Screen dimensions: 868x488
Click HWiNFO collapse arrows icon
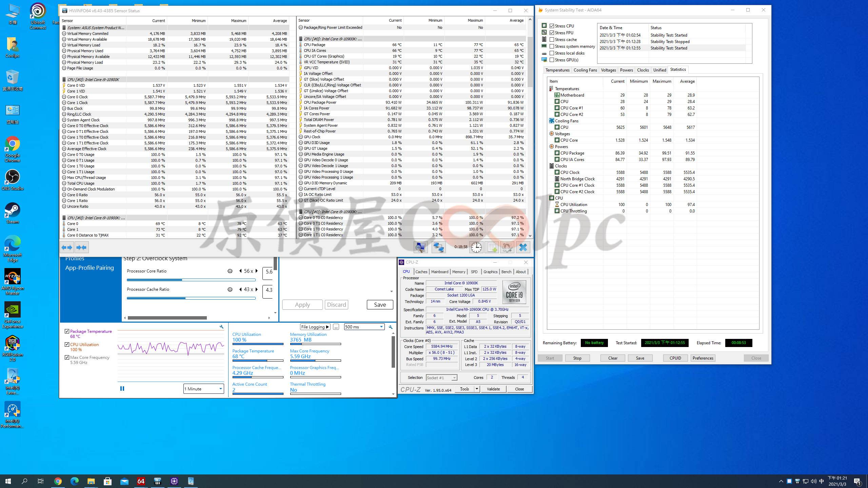point(81,247)
